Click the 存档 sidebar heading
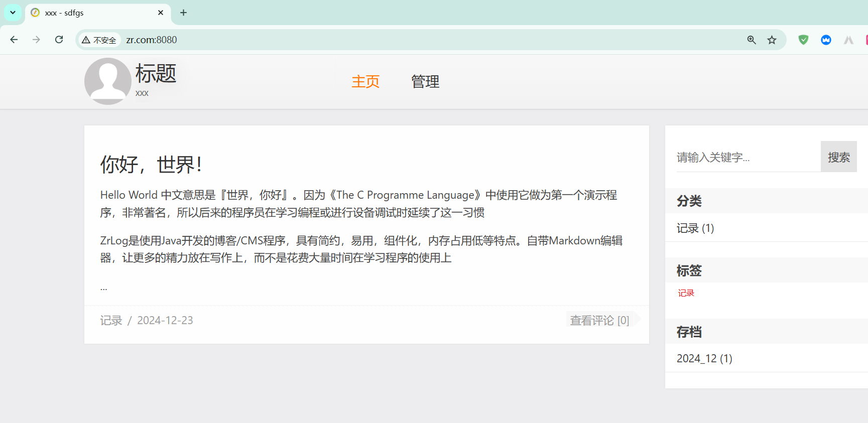The height and width of the screenshot is (423, 868). [689, 332]
